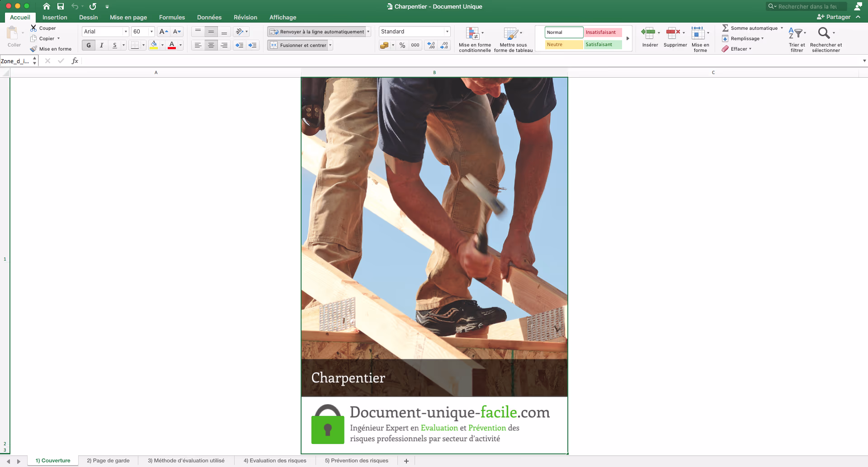Click the Partager button
Viewport: 868px width, 467px height.
click(x=834, y=17)
